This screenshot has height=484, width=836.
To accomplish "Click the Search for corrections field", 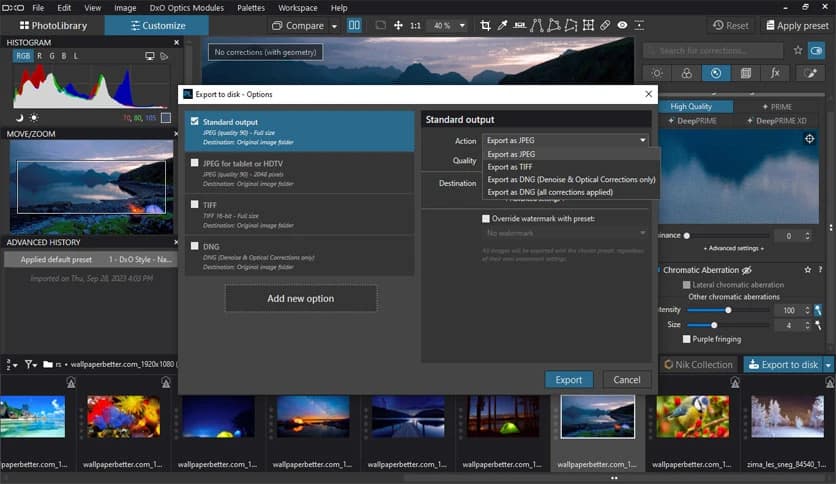I will pyautogui.click(x=713, y=51).
